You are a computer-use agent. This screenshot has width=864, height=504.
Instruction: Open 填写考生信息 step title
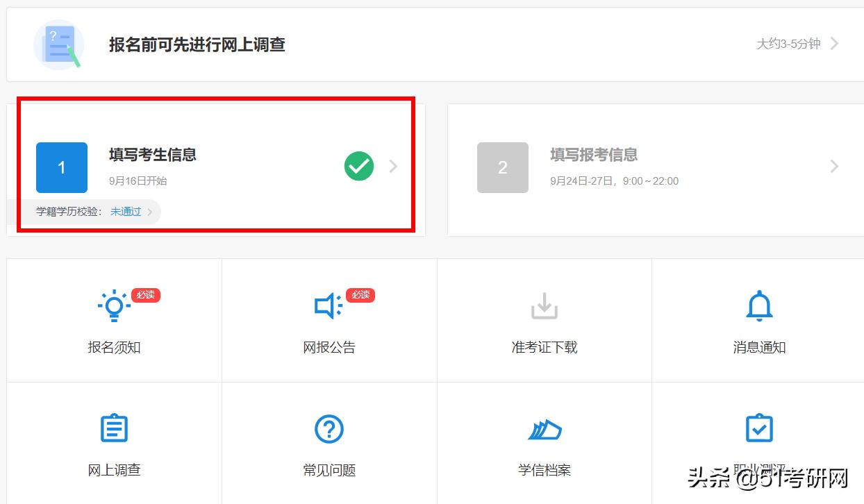(x=153, y=155)
